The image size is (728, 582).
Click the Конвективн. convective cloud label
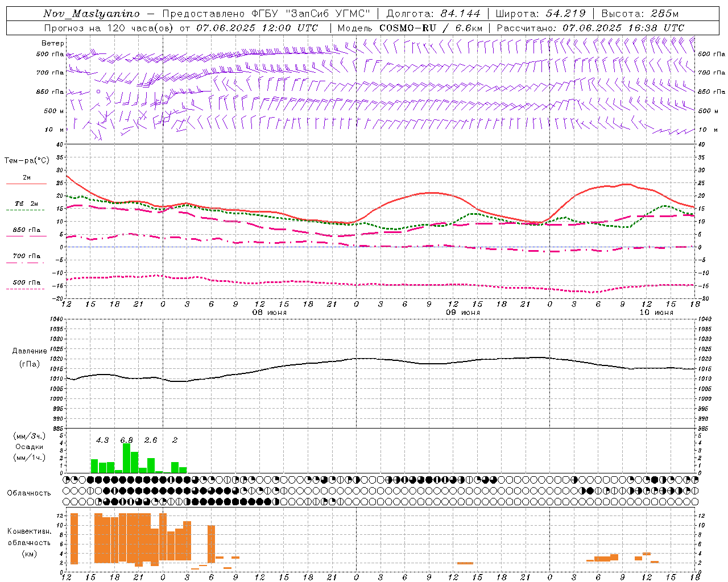pos(29,531)
